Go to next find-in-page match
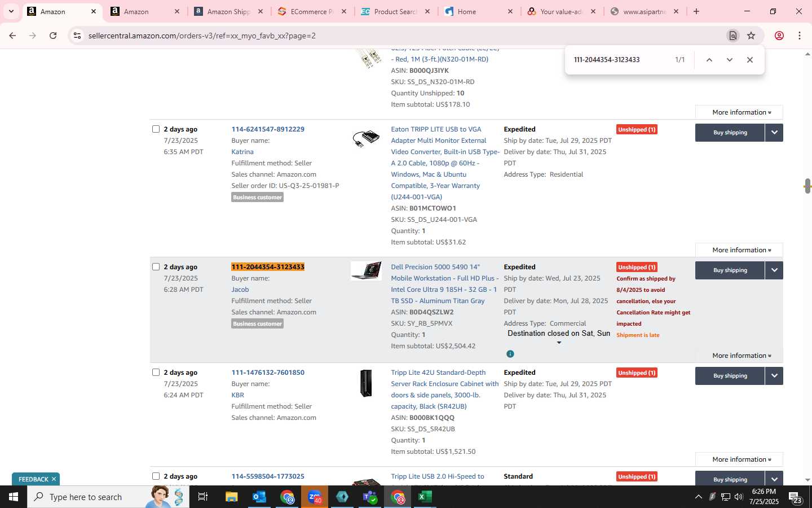Viewport: 812px width, 508px height. (x=730, y=60)
